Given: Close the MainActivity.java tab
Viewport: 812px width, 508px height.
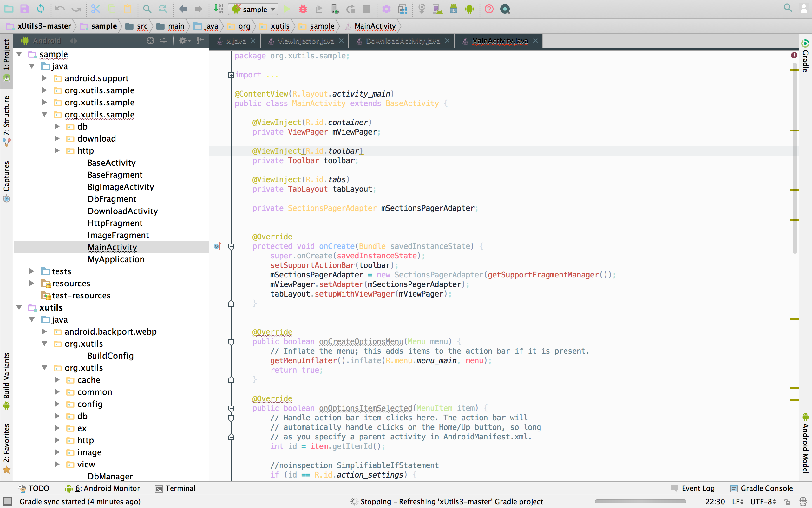Looking at the screenshot, I should [535, 41].
